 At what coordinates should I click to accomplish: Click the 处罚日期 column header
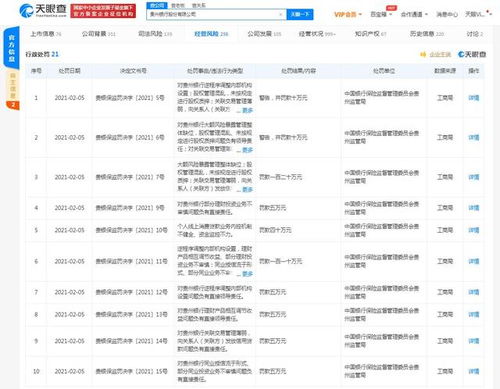(x=69, y=71)
